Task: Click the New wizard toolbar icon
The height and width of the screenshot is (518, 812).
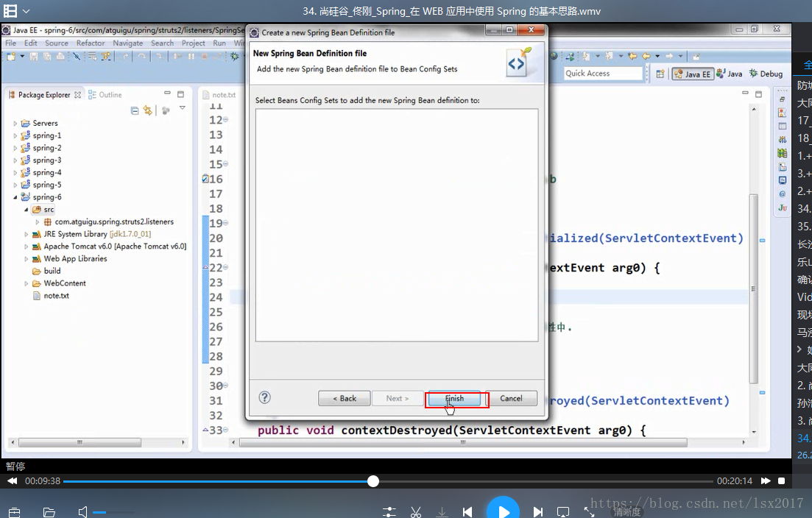Action: point(11,56)
